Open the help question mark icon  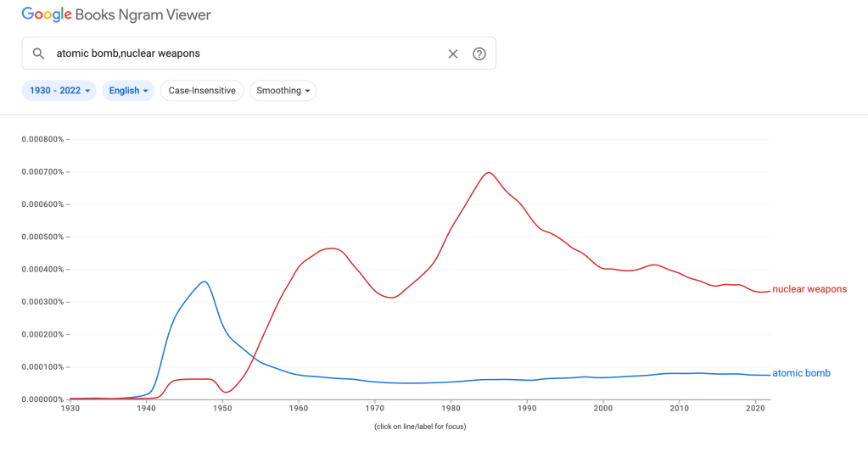coord(479,53)
